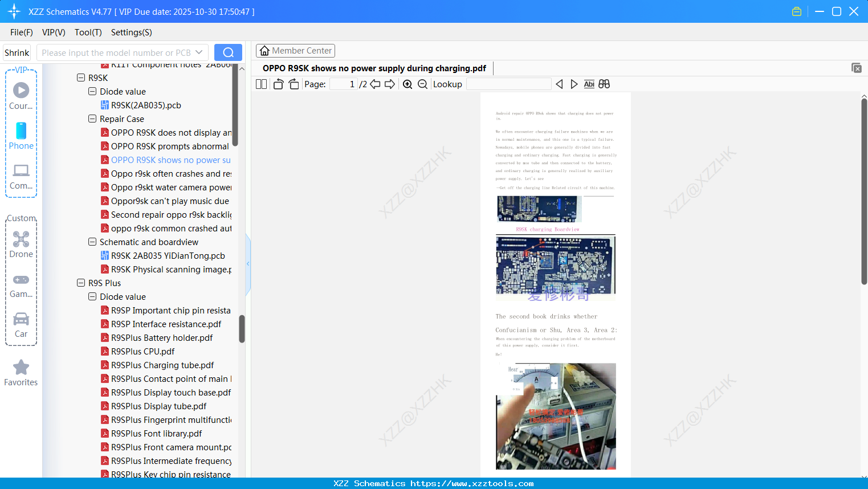Zoom in on the PDF
The image size is (868, 489).
(407, 84)
